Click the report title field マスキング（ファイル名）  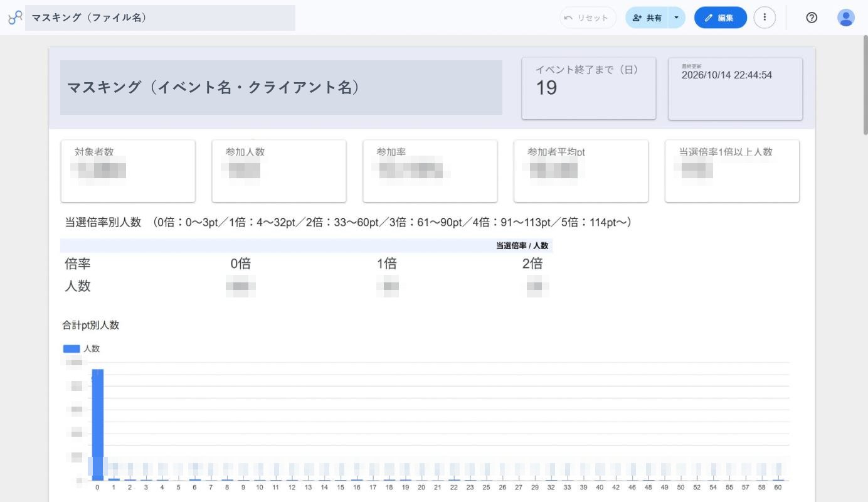pos(160,18)
